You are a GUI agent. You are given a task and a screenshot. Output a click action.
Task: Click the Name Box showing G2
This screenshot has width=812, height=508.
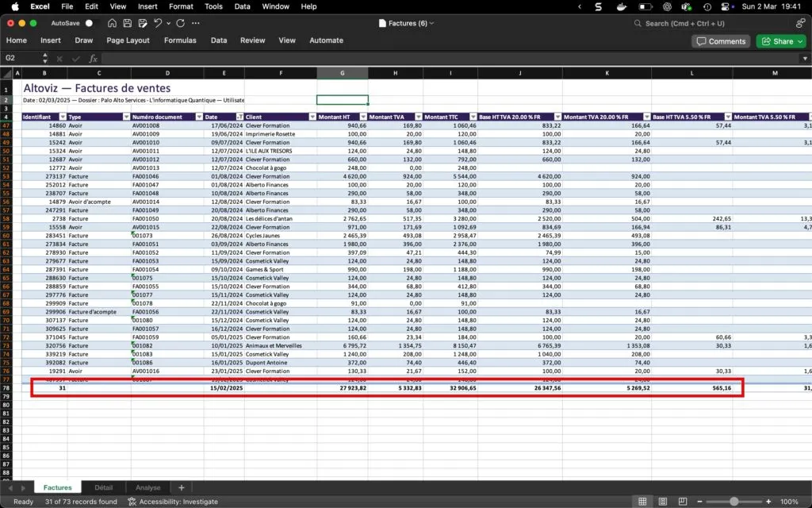click(x=21, y=59)
